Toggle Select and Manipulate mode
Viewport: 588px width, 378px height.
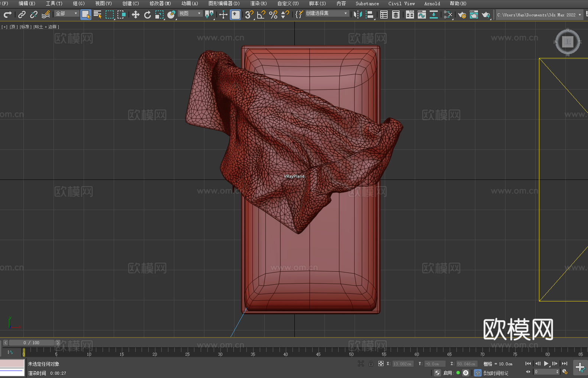tap(223, 14)
